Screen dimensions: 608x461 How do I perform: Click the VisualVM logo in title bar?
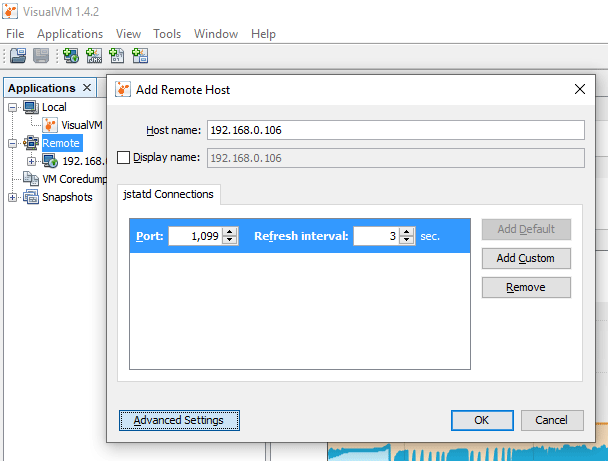click(x=10, y=11)
